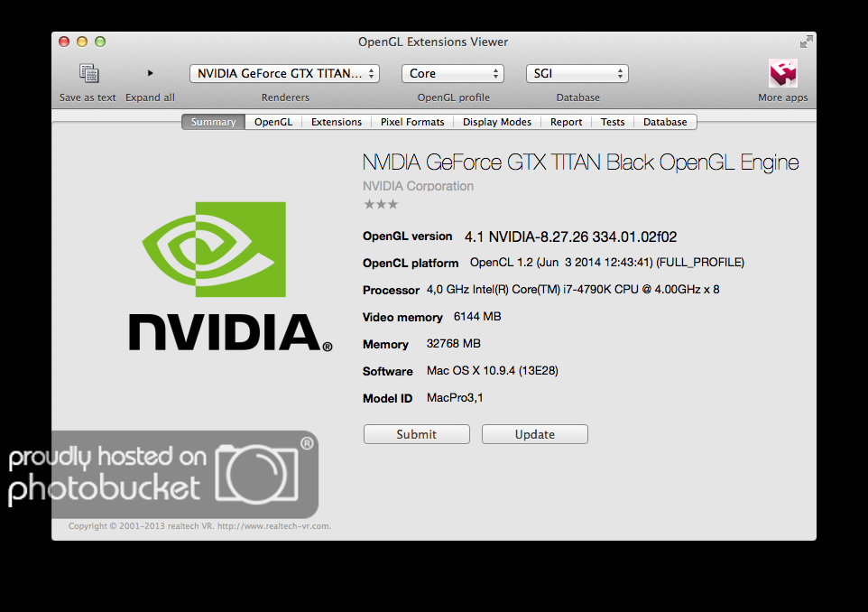868x612 pixels.
Task: Open the More apps icon
Action: (x=783, y=73)
